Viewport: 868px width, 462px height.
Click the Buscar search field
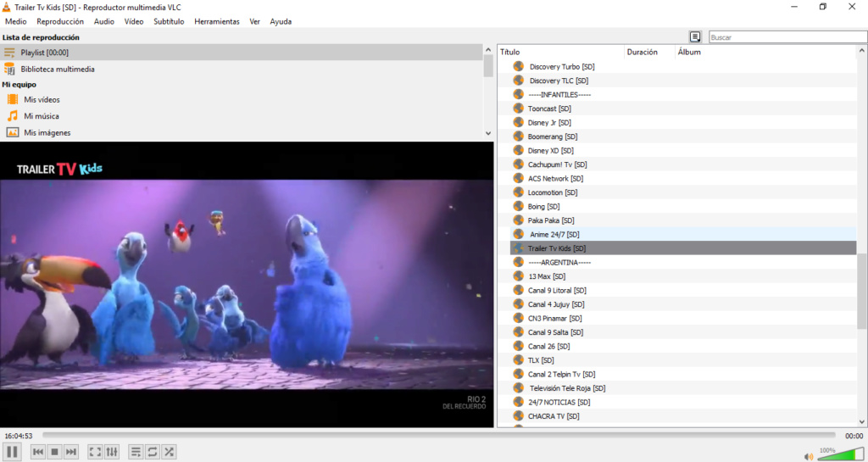[787, 37]
